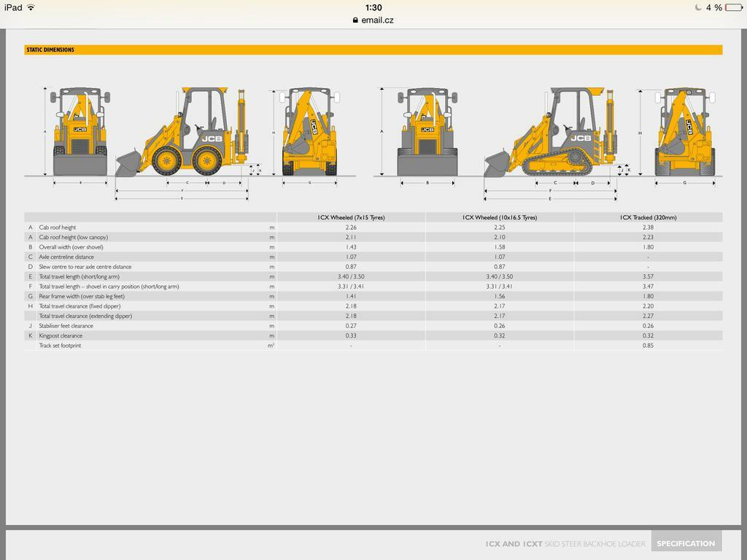This screenshot has width=747, height=560.
Task: Select Axle centreline distance label
Action: pyautogui.click(x=66, y=257)
